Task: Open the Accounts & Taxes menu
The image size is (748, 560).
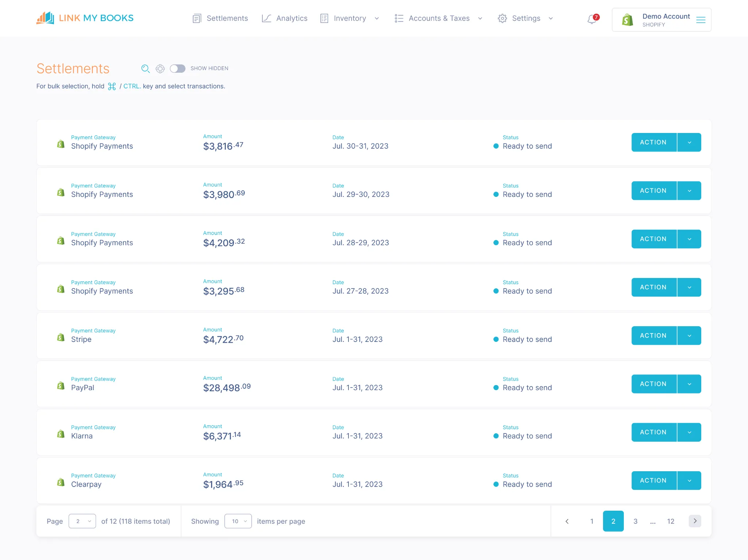Action: (x=439, y=18)
